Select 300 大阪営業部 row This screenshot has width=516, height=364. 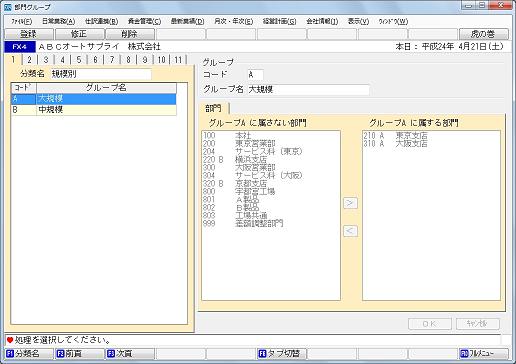pyautogui.click(x=271, y=167)
